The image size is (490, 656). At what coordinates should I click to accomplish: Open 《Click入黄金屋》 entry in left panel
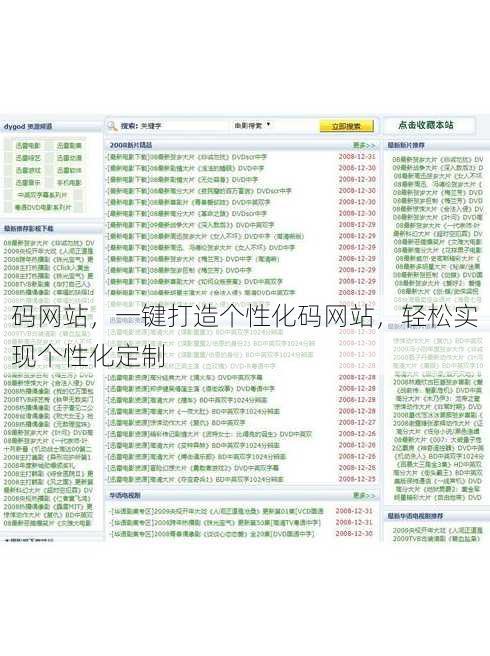(x=46, y=268)
